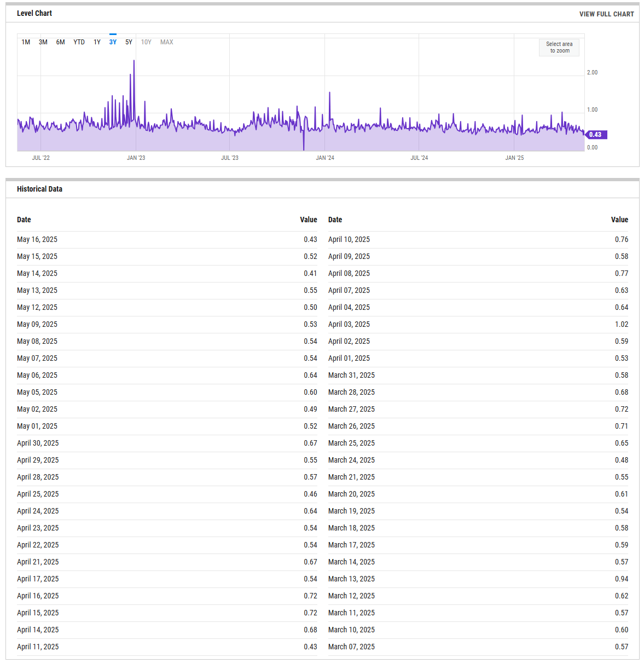Click value 0.52 for May 15, 2025
The width and height of the screenshot is (644, 663).
point(310,256)
